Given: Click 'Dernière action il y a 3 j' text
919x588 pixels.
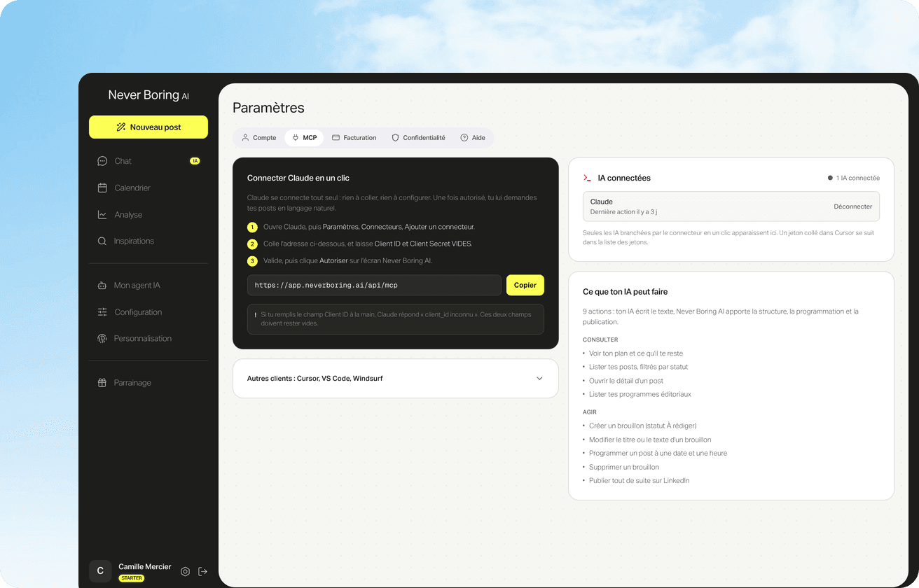Looking at the screenshot, I should (623, 211).
